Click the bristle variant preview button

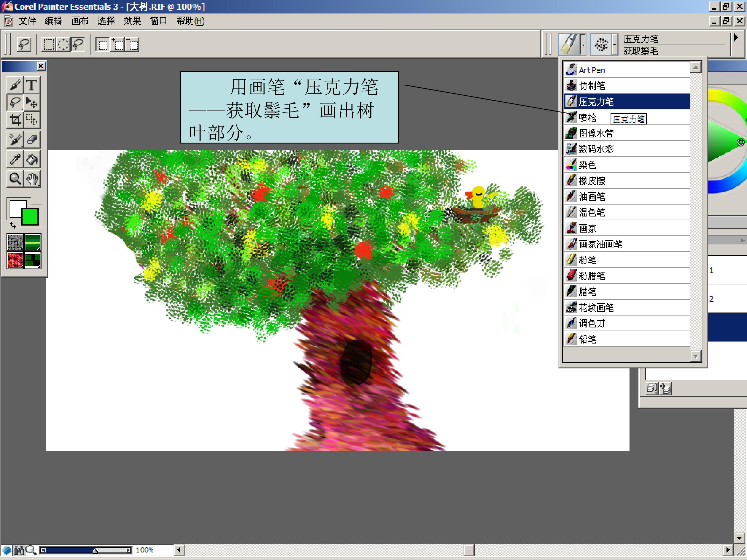tap(601, 44)
